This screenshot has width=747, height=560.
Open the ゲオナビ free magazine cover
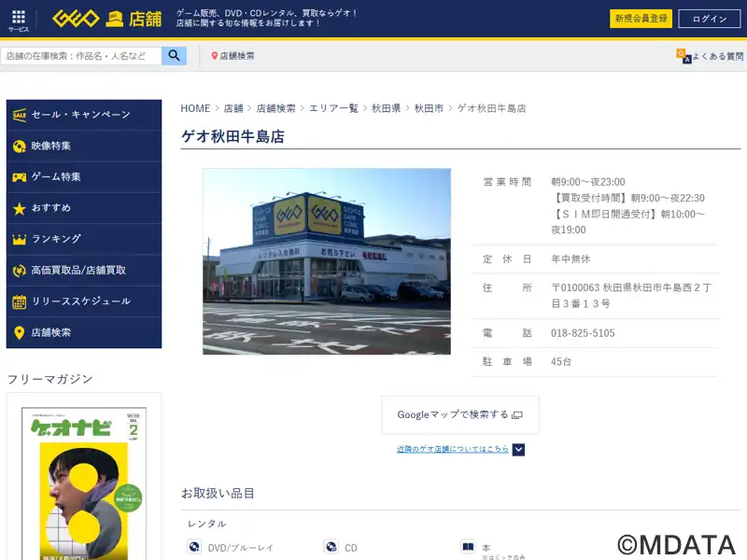click(x=84, y=483)
